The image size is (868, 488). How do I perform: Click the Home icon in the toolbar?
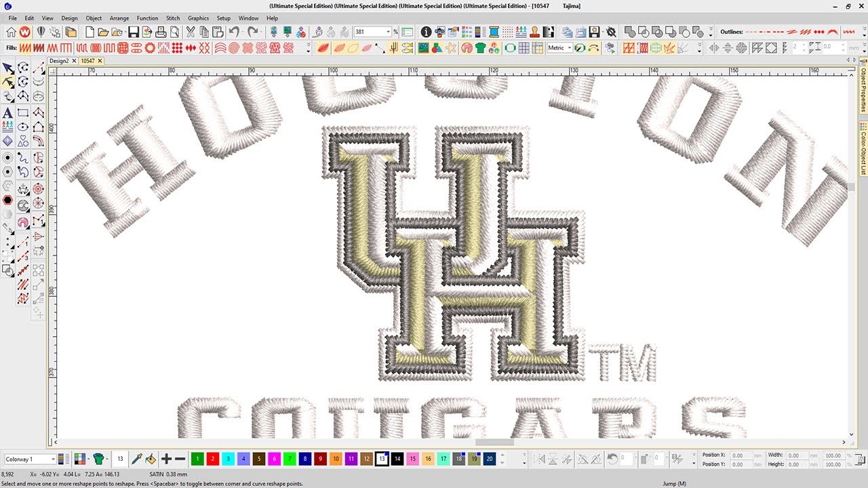point(11,32)
